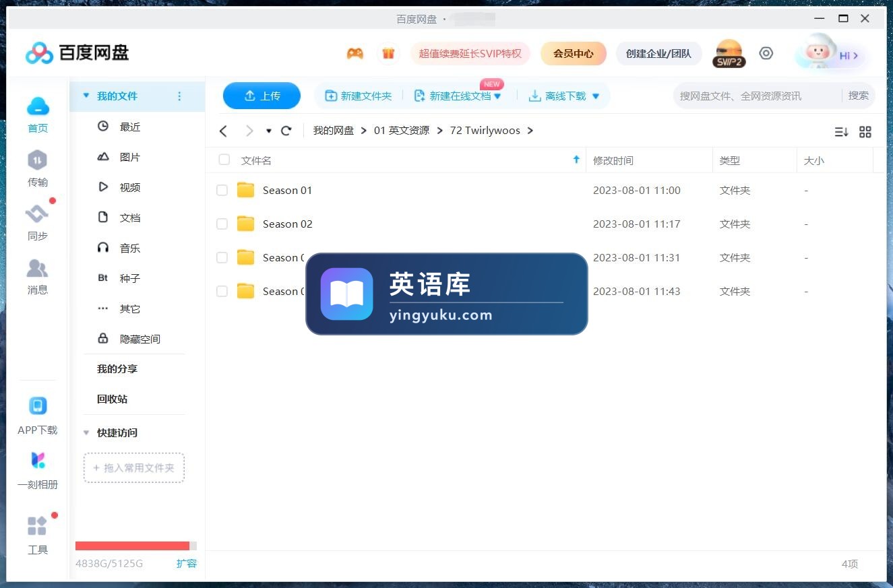This screenshot has height=588, width=893.
Task: Tick the select-all checkbox in header
Action: pyautogui.click(x=224, y=160)
